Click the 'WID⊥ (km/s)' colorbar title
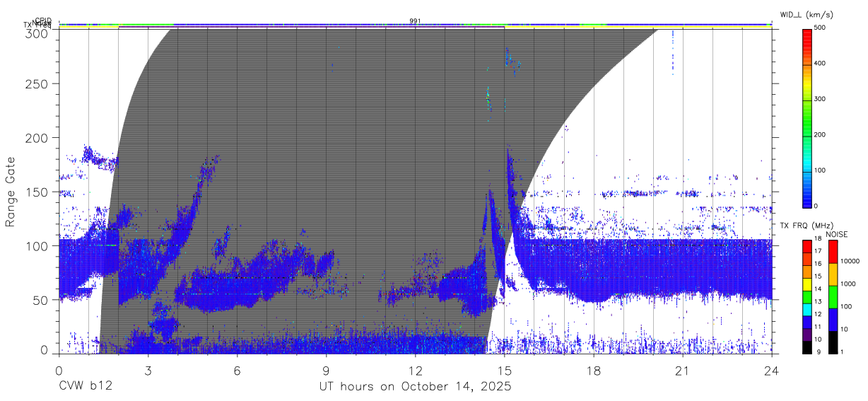 tap(807, 15)
